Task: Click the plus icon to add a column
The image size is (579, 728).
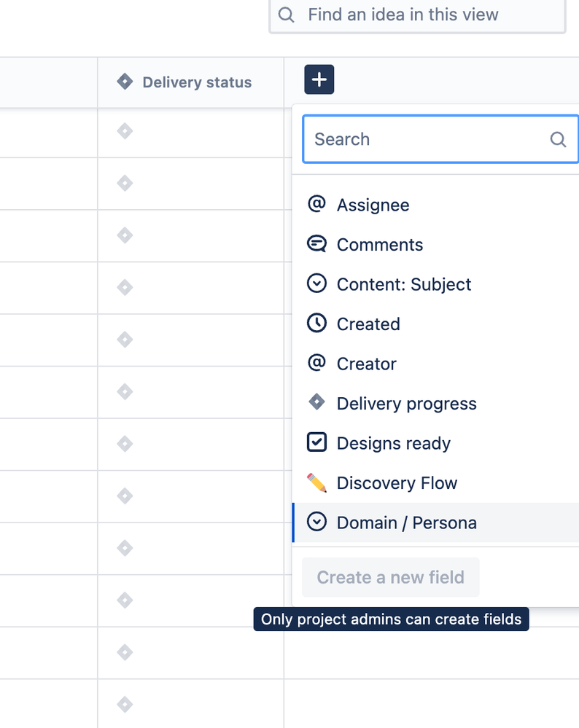Action: coord(319,80)
